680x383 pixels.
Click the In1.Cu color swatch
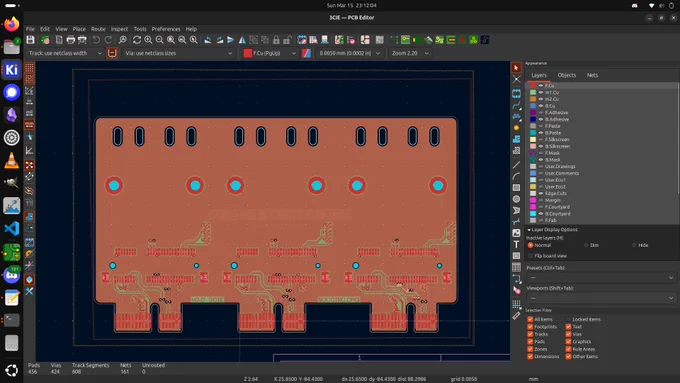pos(533,92)
